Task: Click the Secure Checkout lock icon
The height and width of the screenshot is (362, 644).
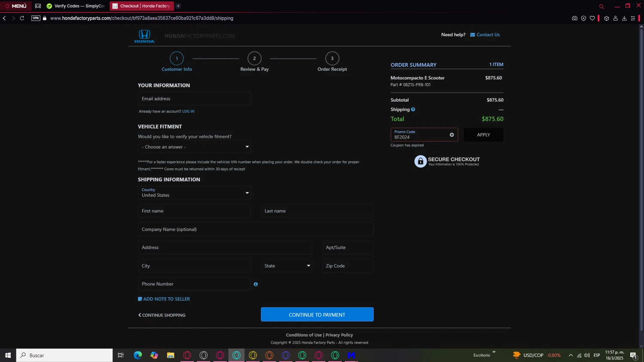Action: (420, 161)
